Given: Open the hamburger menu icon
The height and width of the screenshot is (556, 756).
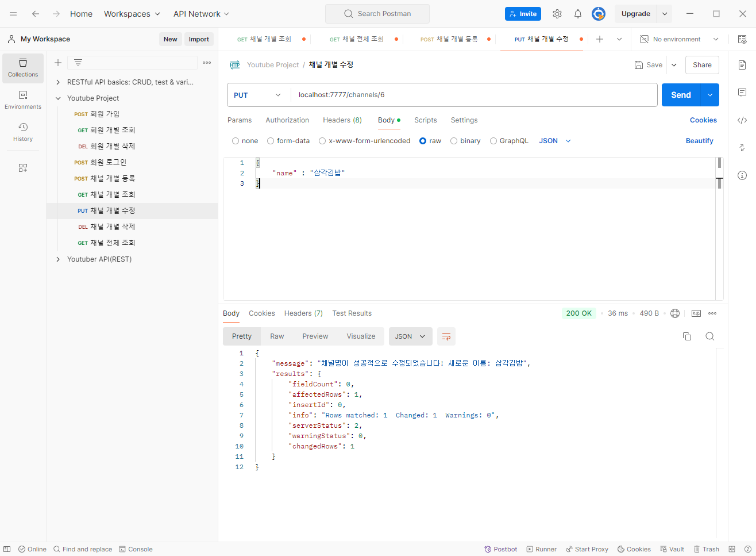Looking at the screenshot, I should [x=13, y=14].
